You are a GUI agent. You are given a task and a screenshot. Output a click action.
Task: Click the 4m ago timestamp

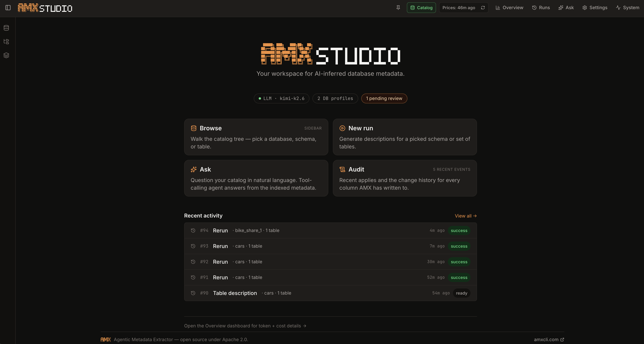click(x=437, y=230)
